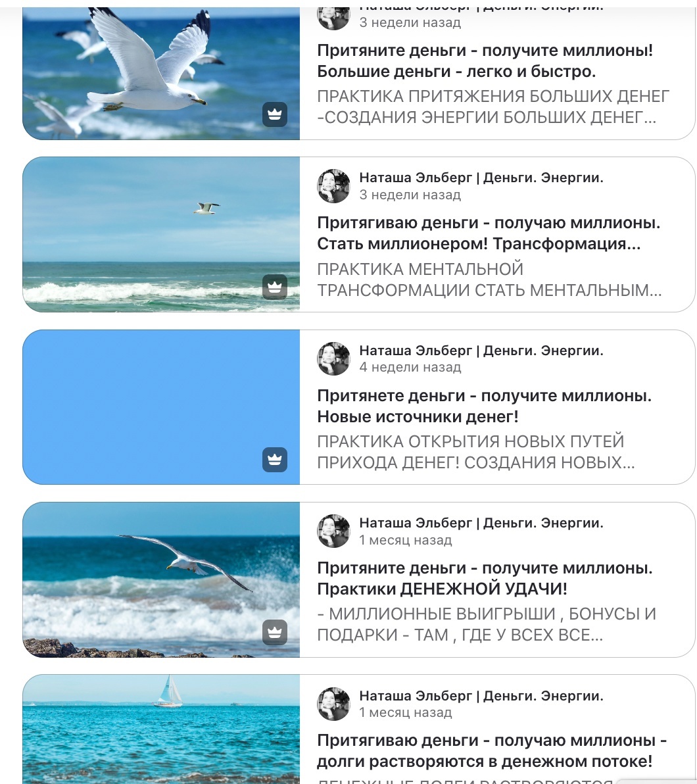Click author avatar on post about becoming a millionaire
Screen dimensions: 697x784
pyautogui.click(x=333, y=186)
